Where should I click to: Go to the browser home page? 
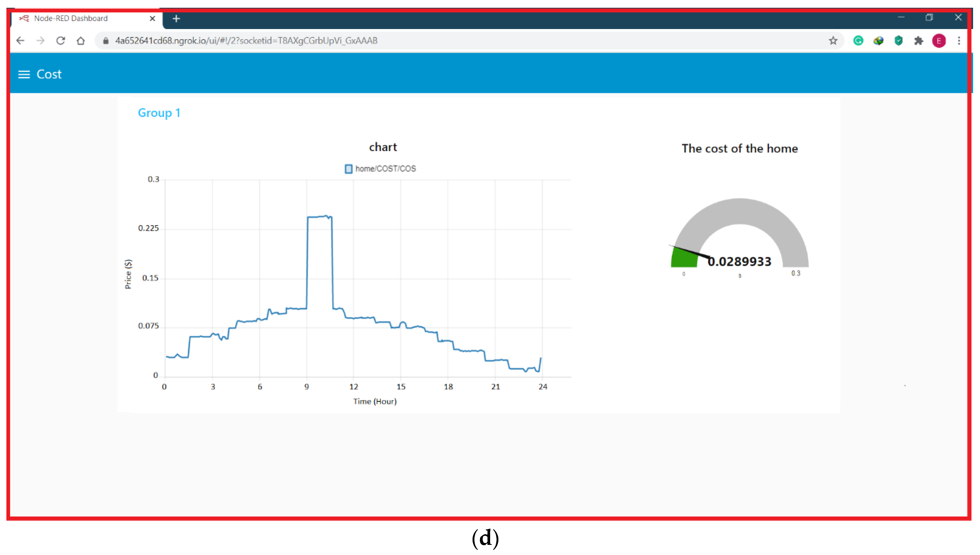coord(81,41)
